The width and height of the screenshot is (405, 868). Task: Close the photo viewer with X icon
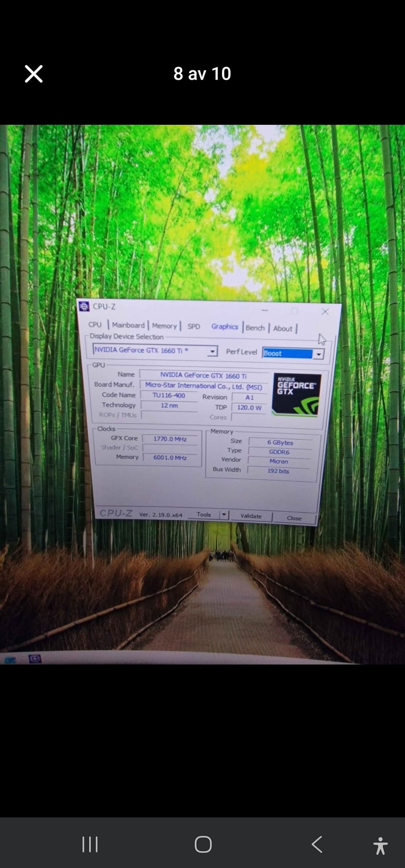pos(34,74)
